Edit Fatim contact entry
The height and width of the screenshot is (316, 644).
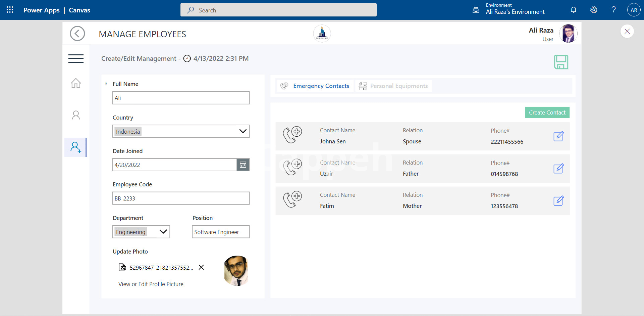558,201
